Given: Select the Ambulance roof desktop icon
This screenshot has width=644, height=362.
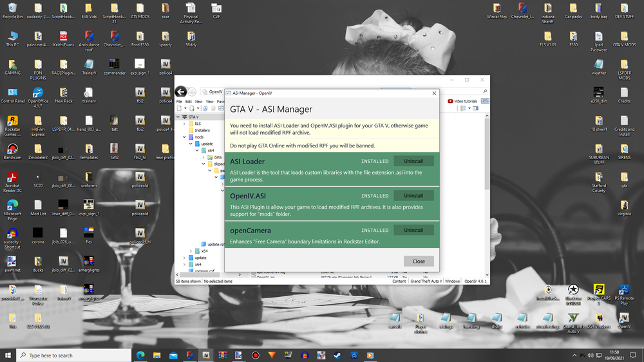Looking at the screenshot, I should (89, 41).
